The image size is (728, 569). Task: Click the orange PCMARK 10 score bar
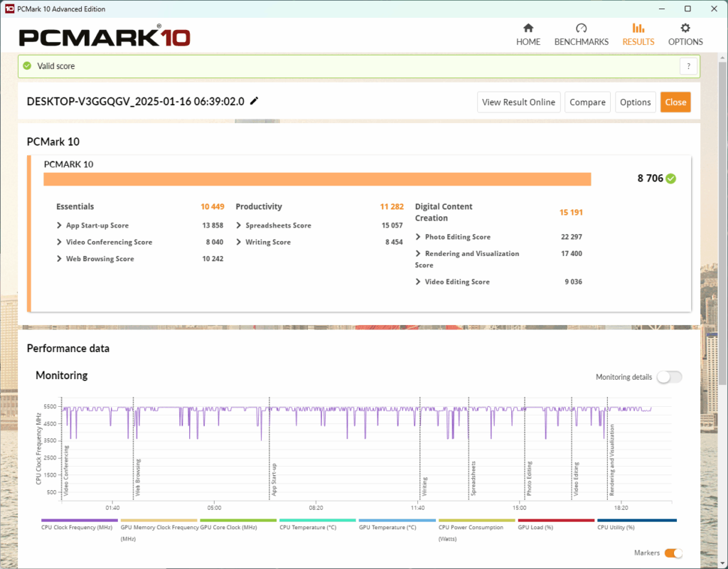point(317,179)
